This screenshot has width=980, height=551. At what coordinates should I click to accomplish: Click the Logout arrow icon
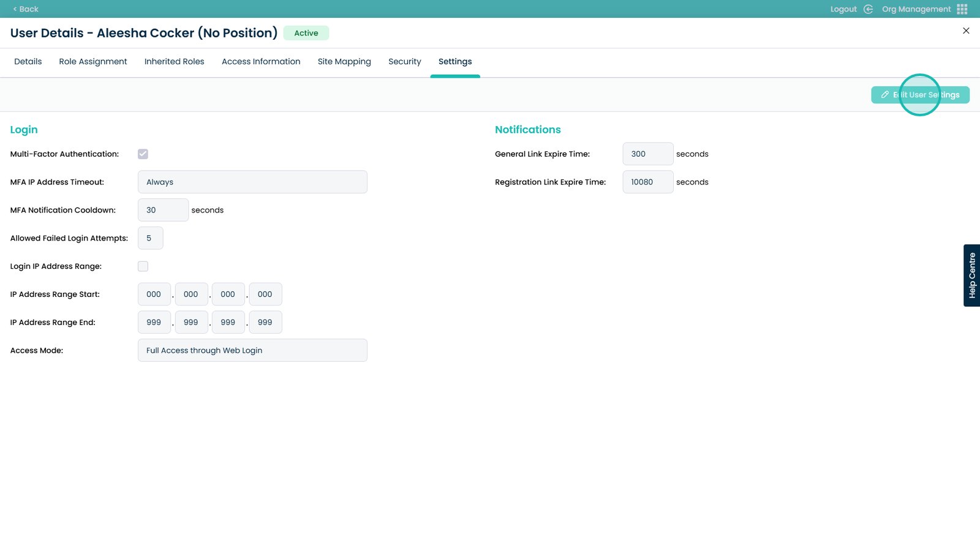click(x=868, y=9)
